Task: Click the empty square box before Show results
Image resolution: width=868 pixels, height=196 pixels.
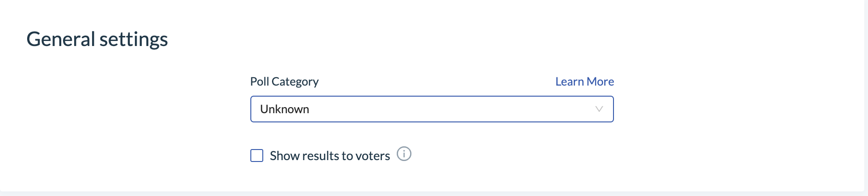Action: 257,156
